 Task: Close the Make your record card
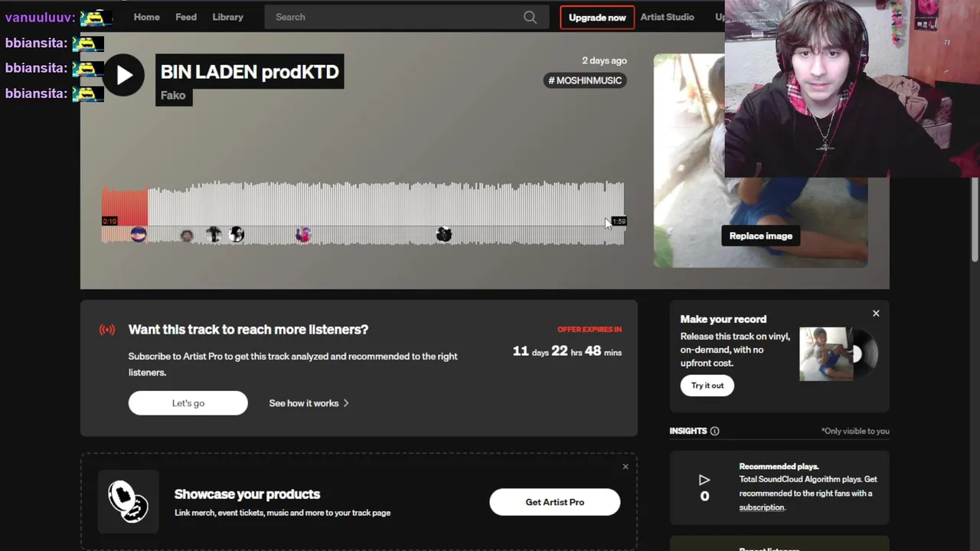coord(876,313)
